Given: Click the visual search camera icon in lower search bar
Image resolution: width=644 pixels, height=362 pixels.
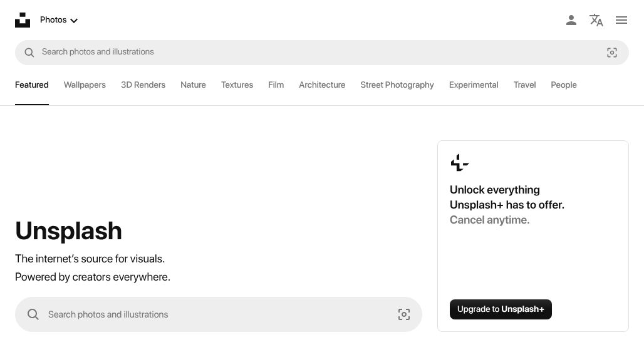Looking at the screenshot, I should (404, 314).
